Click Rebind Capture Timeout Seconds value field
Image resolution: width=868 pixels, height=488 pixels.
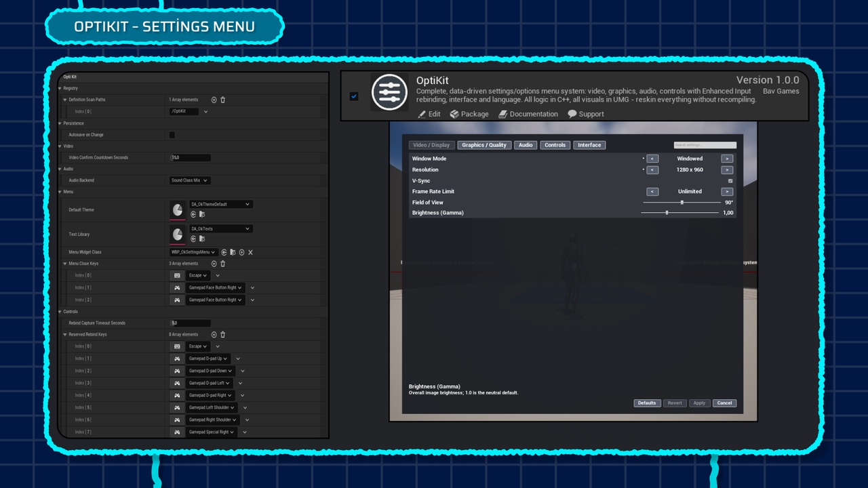pyautogui.click(x=190, y=323)
